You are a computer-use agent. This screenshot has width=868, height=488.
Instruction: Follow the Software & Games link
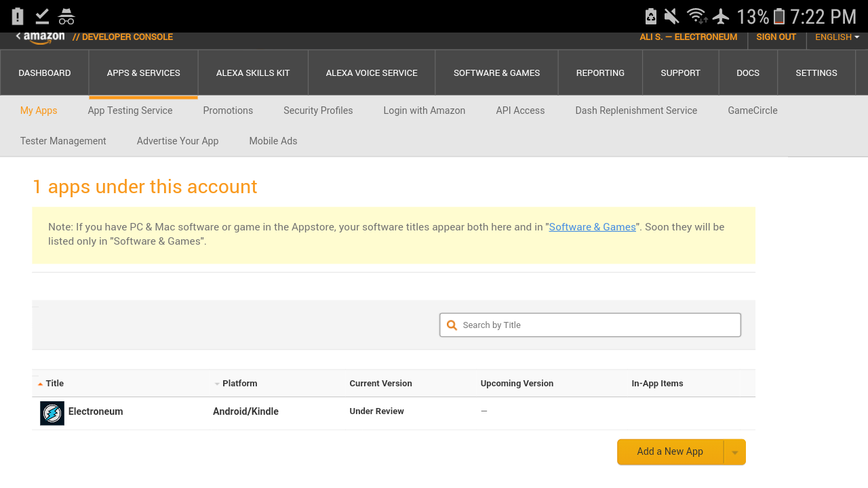(592, 227)
